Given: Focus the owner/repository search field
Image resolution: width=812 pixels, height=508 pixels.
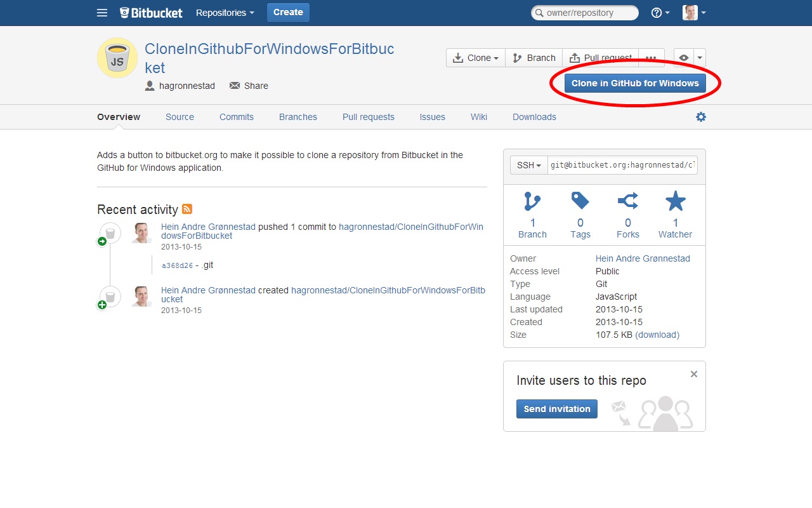Looking at the screenshot, I should [585, 13].
